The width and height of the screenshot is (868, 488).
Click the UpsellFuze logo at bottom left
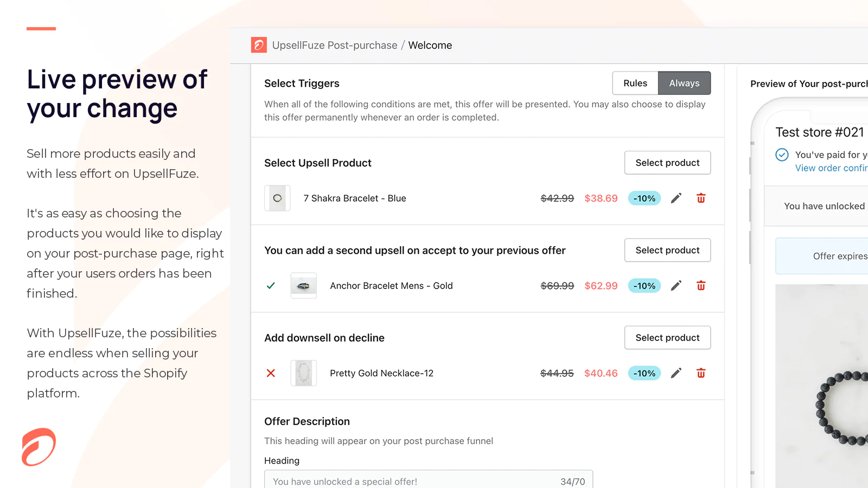pos(39,447)
